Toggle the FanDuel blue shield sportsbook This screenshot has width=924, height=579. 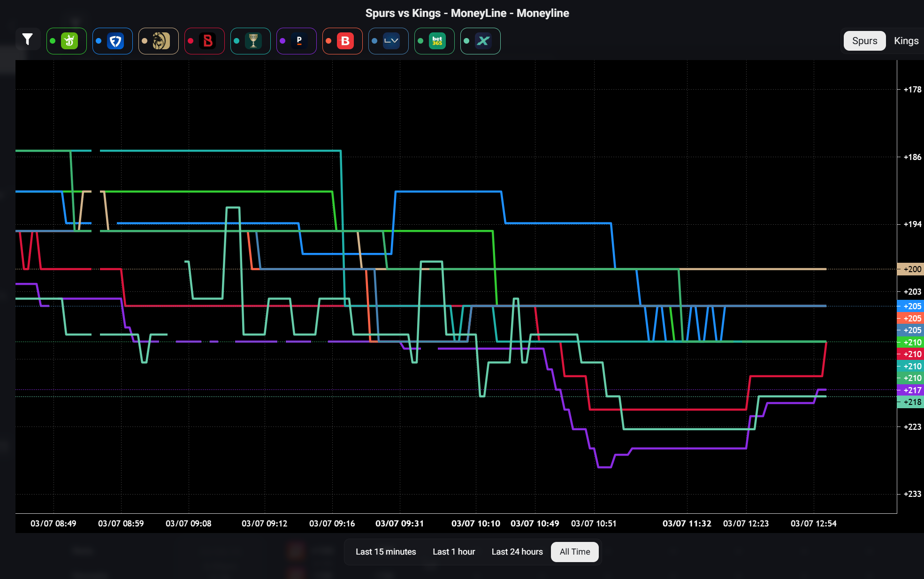coord(113,41)
